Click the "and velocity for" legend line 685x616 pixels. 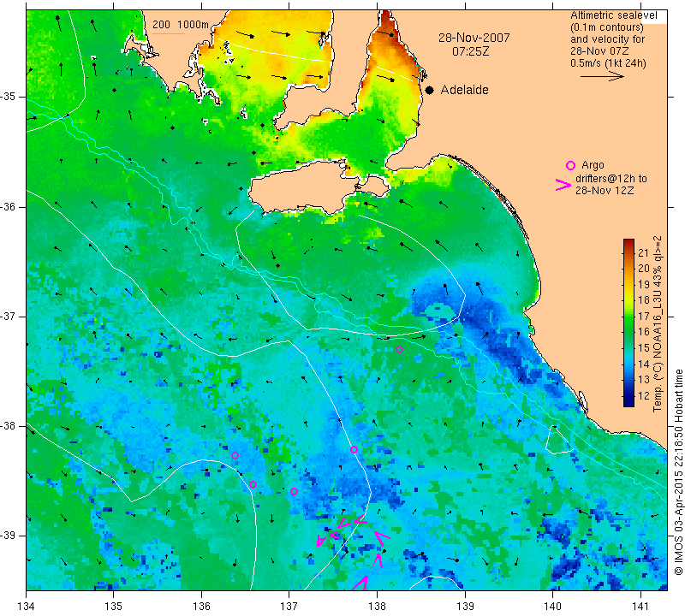[608, 39]
